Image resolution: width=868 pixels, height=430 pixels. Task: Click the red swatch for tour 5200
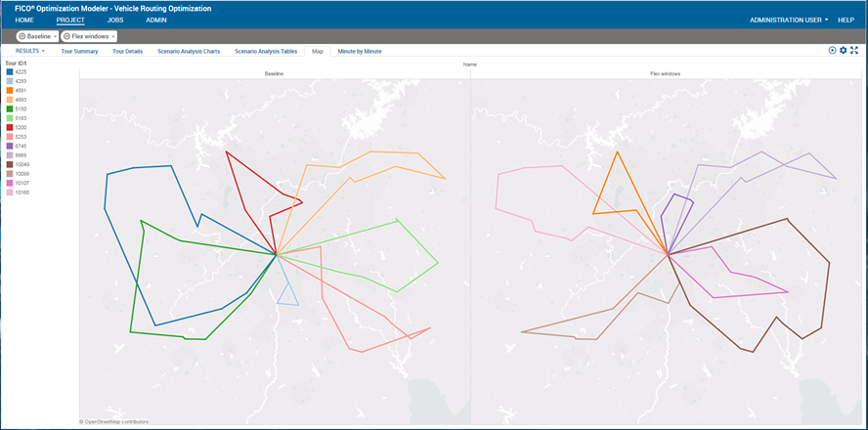click(x=10, y=127)
